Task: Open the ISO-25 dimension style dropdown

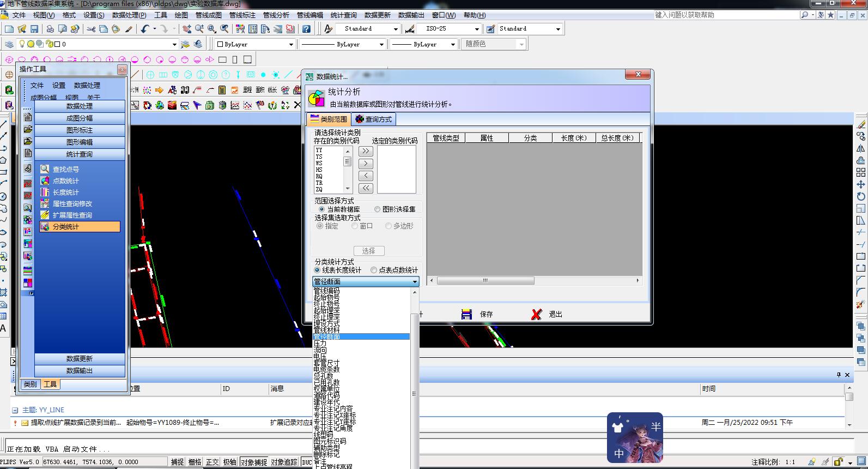Action: [477, 29]
